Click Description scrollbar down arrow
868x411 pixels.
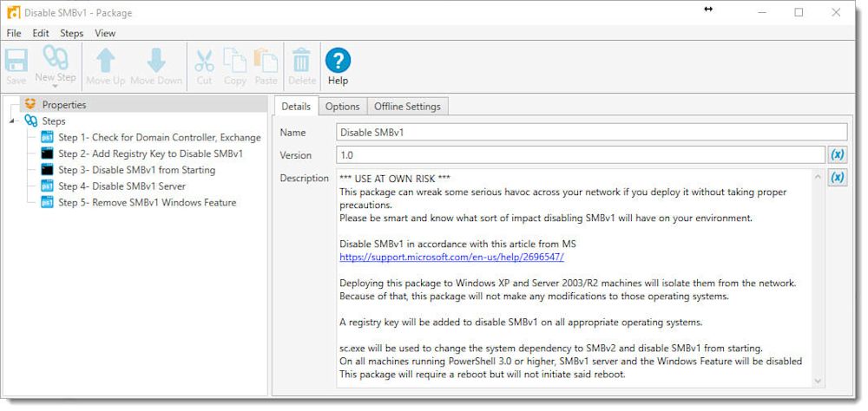(x=819, y=382)
